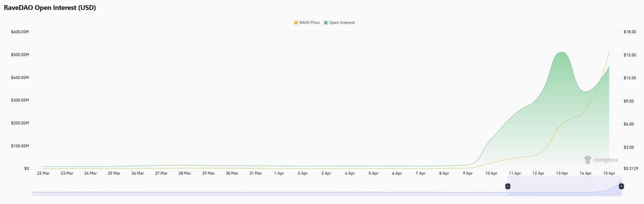Image resolution: width=644 pixels, height=204 pixels.
Task: Click the yellow RAVE Price legend swatch
Action: point(296,23)
